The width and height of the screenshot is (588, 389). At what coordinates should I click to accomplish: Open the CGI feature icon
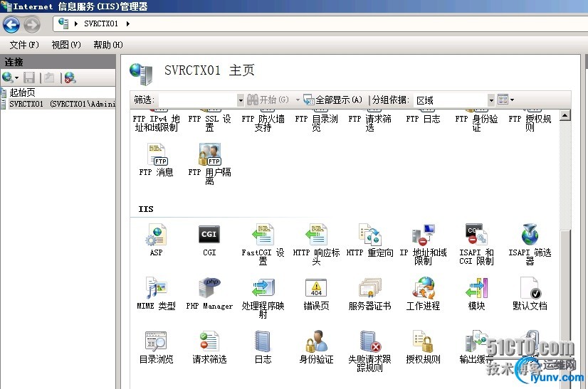click(209, 240)
